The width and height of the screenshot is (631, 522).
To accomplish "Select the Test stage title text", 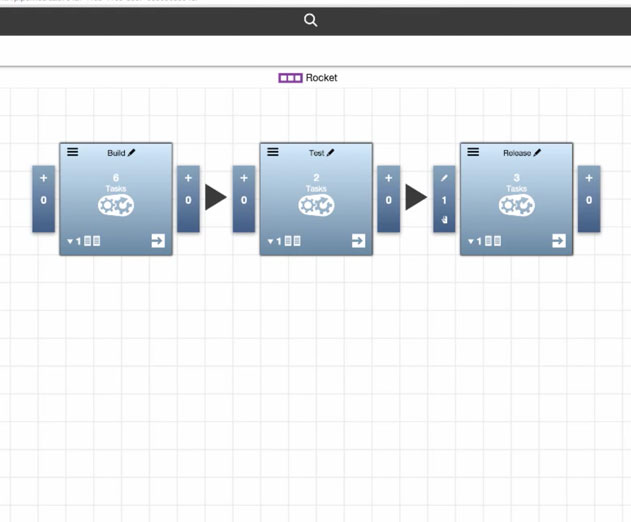I will 316,153.
